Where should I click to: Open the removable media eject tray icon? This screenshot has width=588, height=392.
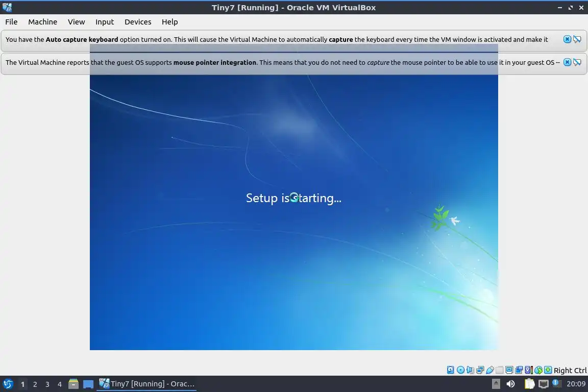coord(496,384)
